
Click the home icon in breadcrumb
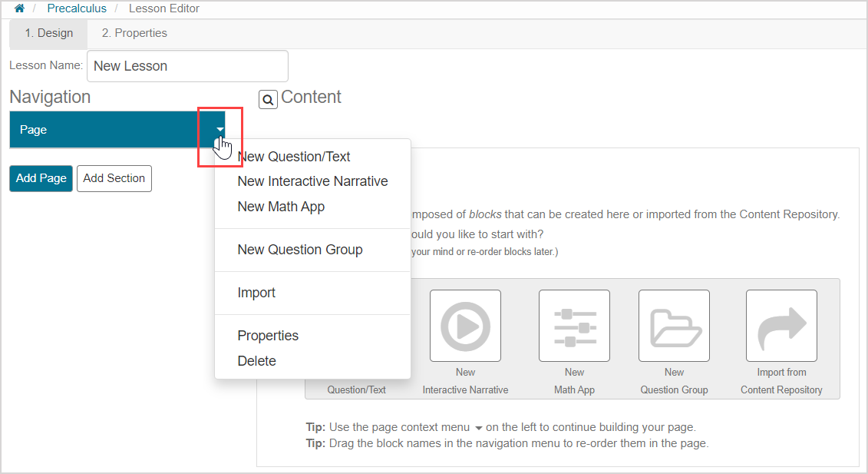tap(19, 8)
